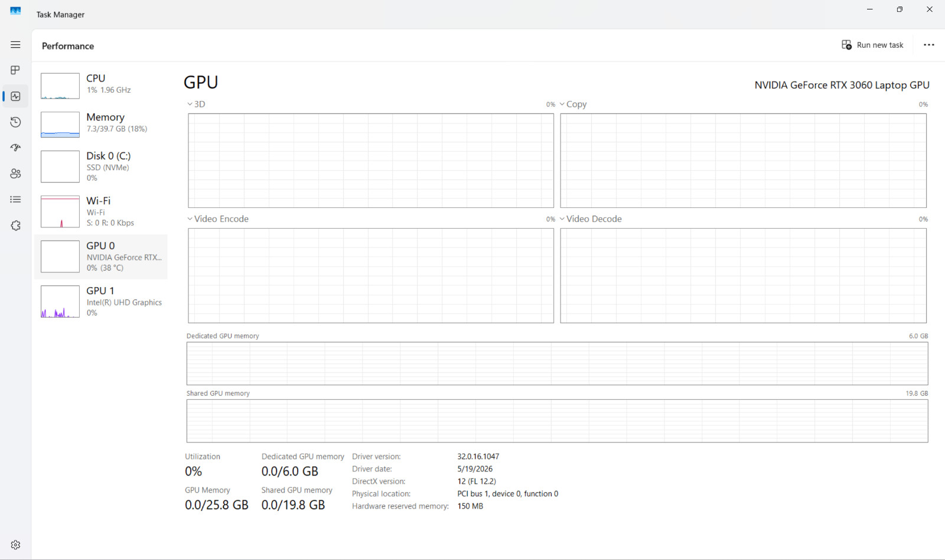Select Disk 0 (C:) in the sidebar
Image resolution: width=945 pixels, height=560 pixels.
[x=101, y=166]
